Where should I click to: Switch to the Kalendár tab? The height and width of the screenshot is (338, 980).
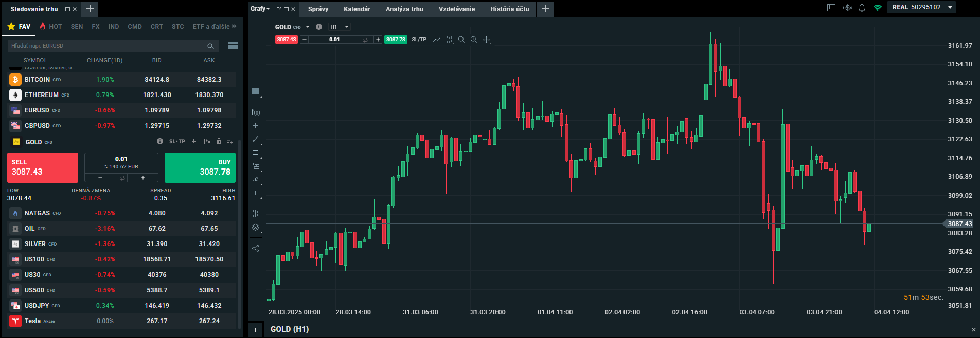[x=357, y=9]
